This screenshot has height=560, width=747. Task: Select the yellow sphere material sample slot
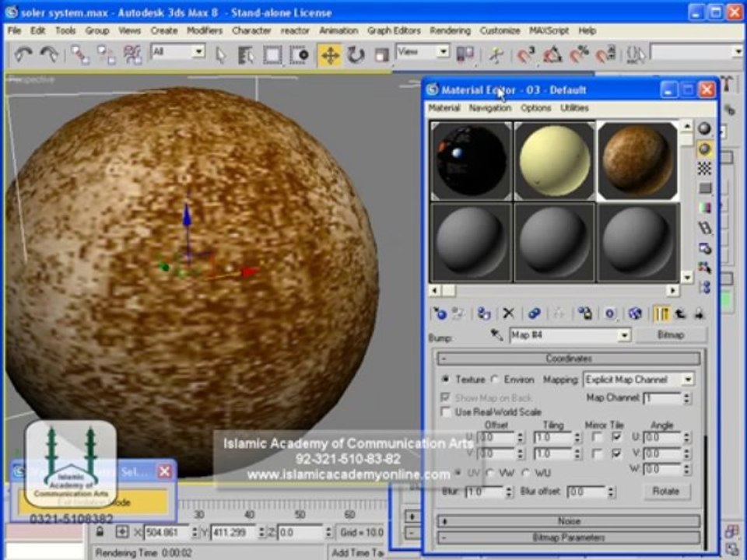coord(554,161)
